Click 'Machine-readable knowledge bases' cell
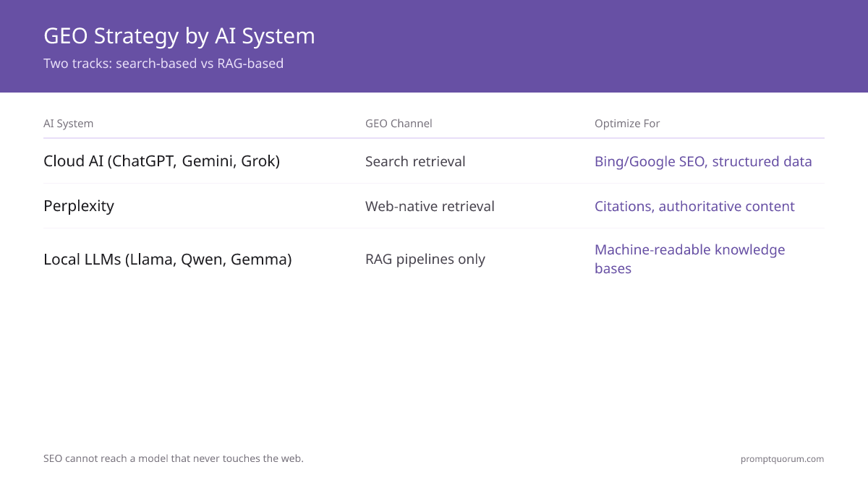Screen dimensions: 868x488 point(690,259)
